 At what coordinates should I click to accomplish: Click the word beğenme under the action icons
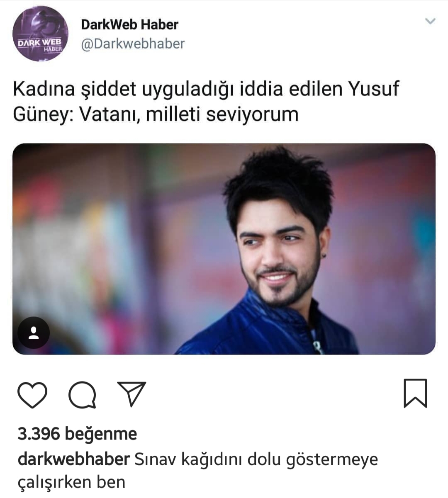101,434
